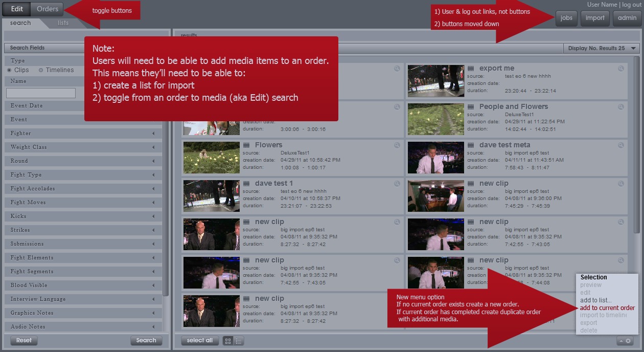Click the Search button
This screenshot has height=352, width=644.
pyautogui.click(x=146, y=340)
